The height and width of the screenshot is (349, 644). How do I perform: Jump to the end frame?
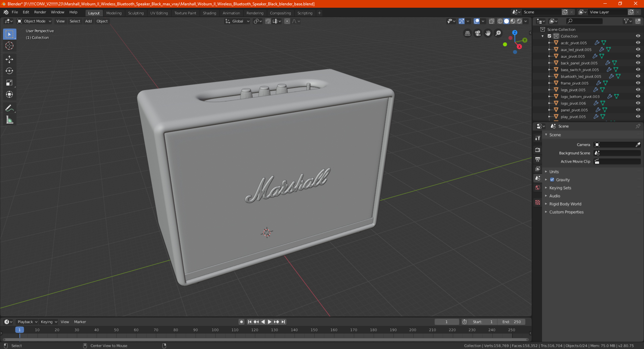click(283, 322)
